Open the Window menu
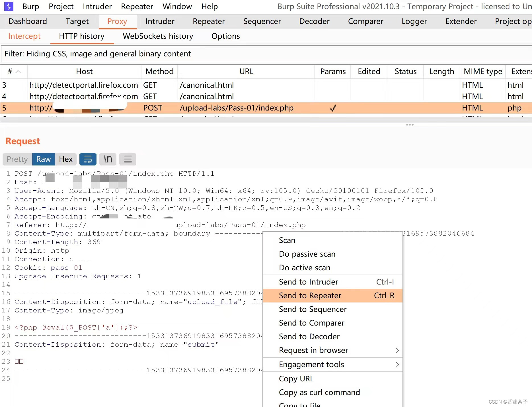This screenshot has width=532, height=407. pyautogui.click(x=177, y=6)
